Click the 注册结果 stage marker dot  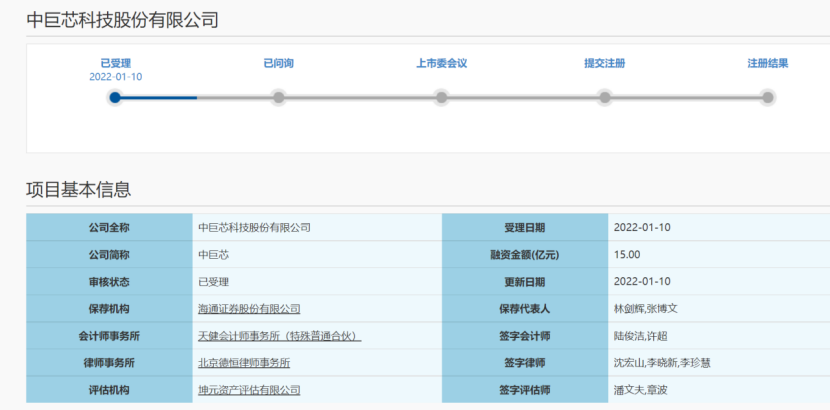pos(768,97)
